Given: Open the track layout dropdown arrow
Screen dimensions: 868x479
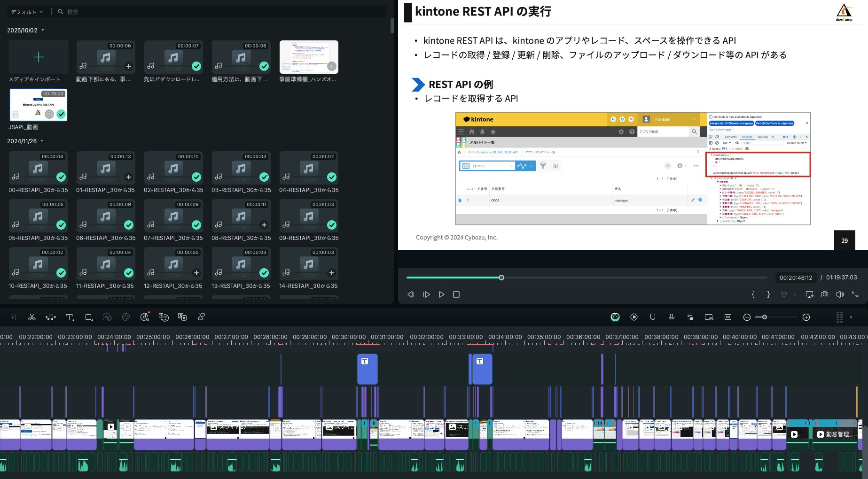Looking at the screenshot, I should click(851, 317).
